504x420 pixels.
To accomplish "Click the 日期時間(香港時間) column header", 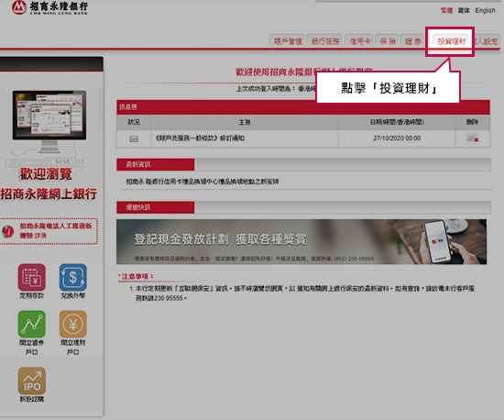I will [x=397, y=122].
